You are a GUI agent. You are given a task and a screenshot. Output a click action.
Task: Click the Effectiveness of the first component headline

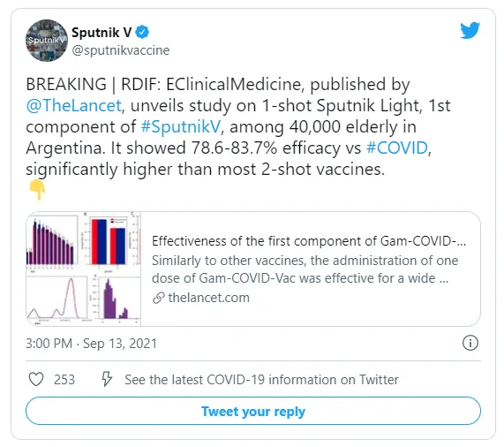pos(309,241)
